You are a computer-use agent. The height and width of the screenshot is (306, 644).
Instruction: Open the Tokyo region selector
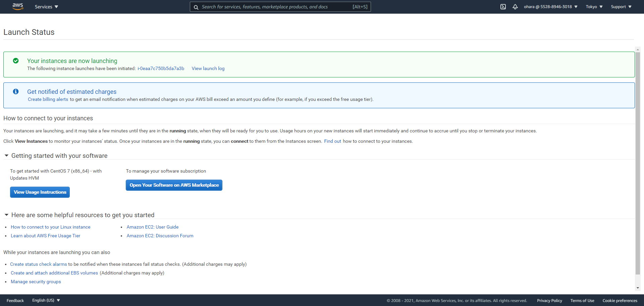click(x=594, y=7)
